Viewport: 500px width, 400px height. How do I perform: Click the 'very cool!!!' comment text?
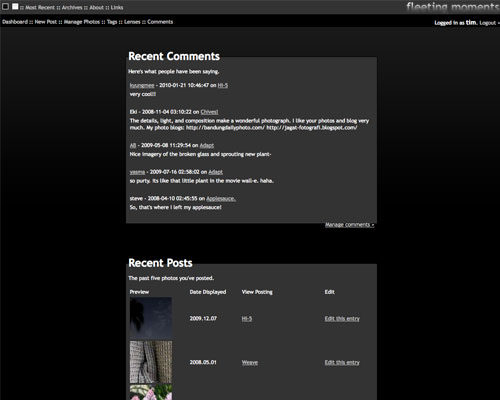143,94
